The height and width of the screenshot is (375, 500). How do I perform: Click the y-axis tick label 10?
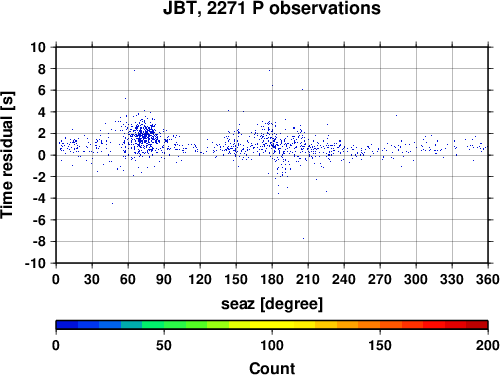(x=38, y=47)
